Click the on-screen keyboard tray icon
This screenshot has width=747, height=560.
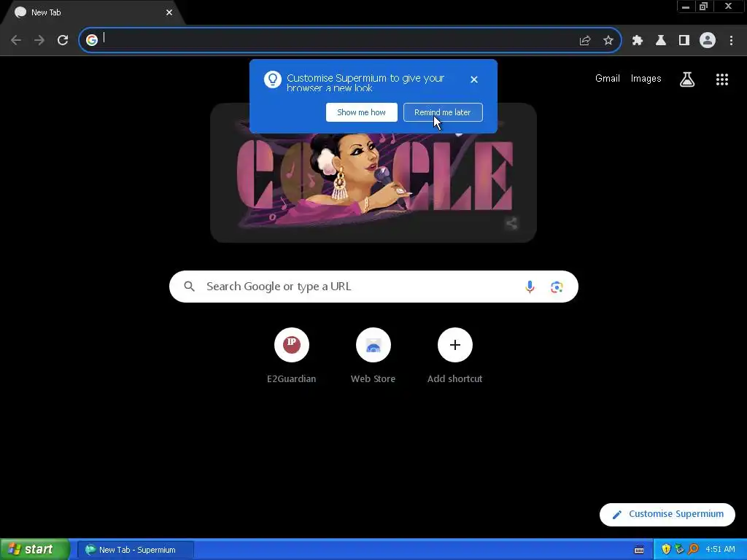click(x=639, y=550)
